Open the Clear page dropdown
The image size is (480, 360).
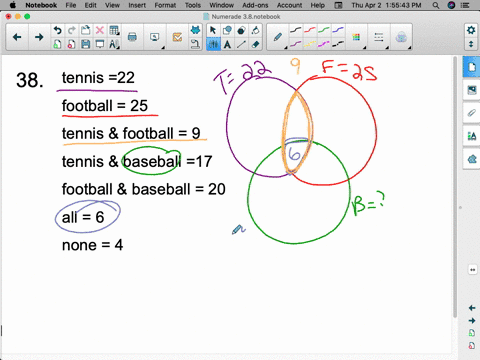115,44
